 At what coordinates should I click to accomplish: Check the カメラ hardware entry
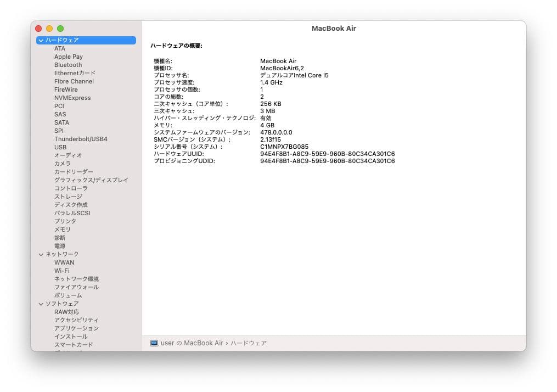(61, 164)
